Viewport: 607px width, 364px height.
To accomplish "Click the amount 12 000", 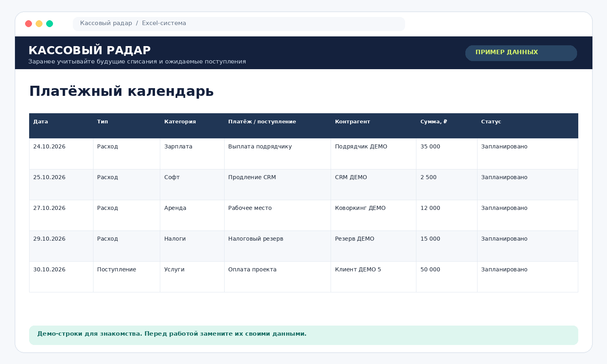I will click(x=447, y=215).
